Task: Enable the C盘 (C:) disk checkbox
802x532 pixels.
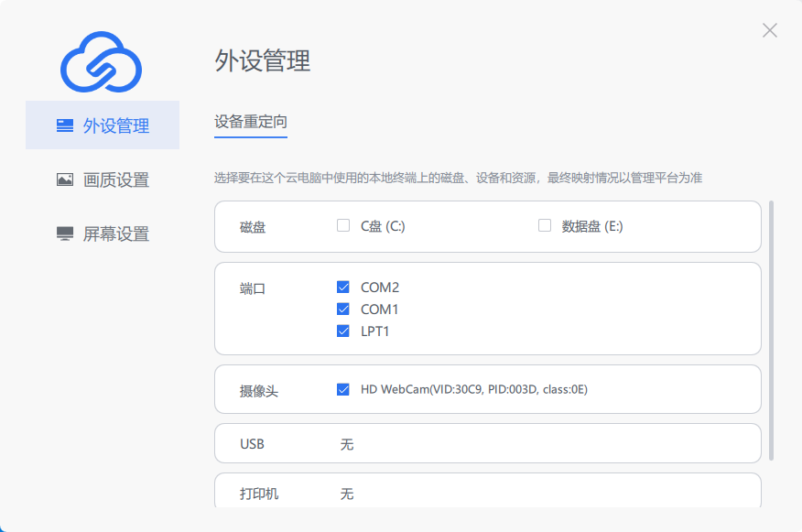Action: coord(343,225)
